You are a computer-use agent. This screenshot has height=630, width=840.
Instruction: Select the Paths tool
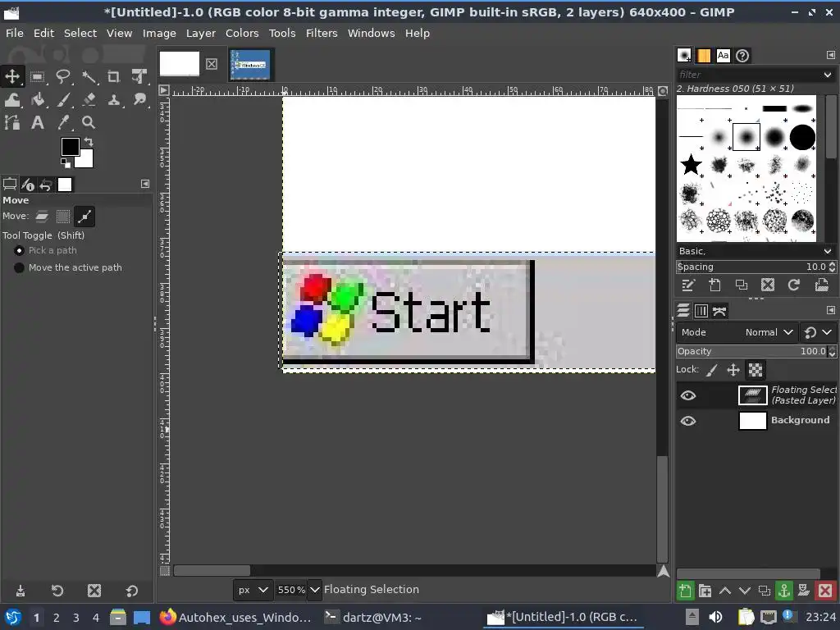(x=11, y=123)
